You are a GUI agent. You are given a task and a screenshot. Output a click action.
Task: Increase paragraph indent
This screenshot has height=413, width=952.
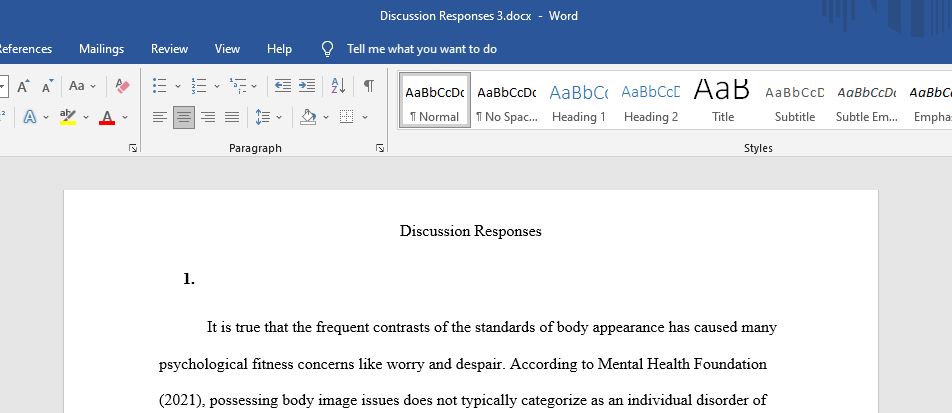tap(307, 86)
